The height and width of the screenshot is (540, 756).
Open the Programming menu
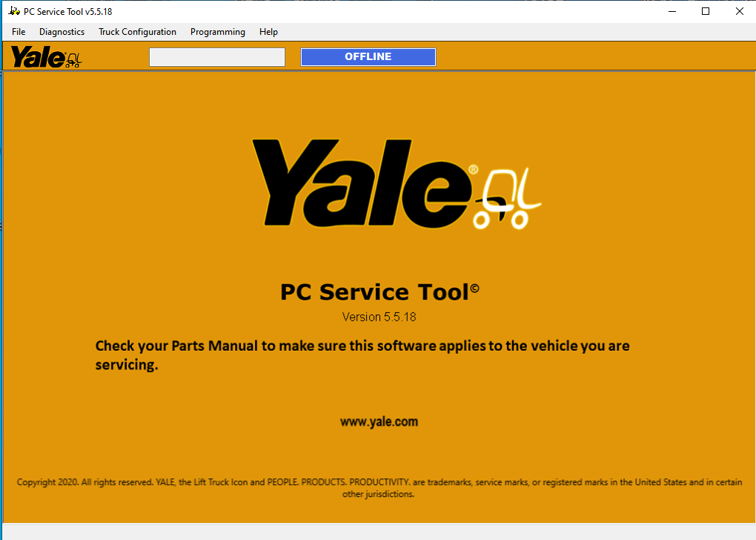click(217, 32)
